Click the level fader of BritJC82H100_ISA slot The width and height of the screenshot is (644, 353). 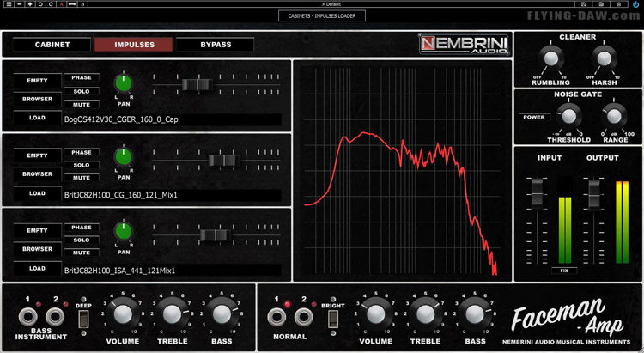click(x=215, y=235)
